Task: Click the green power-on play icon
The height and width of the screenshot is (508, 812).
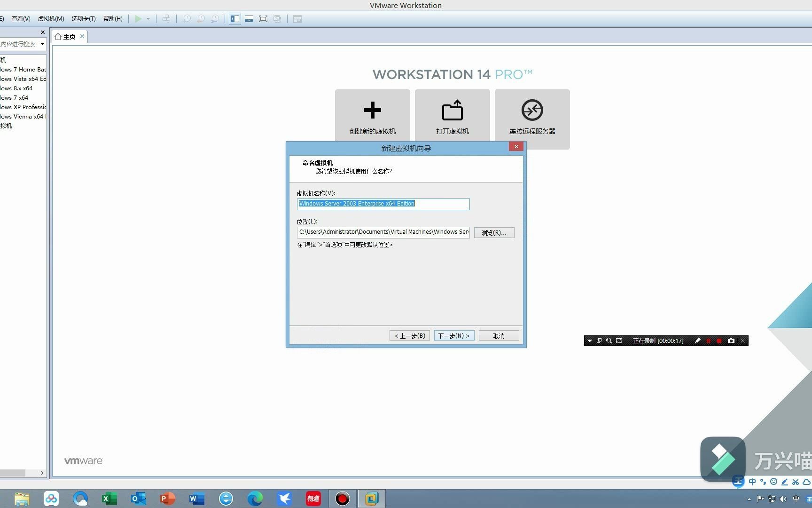Action: [x=138, y=19]
